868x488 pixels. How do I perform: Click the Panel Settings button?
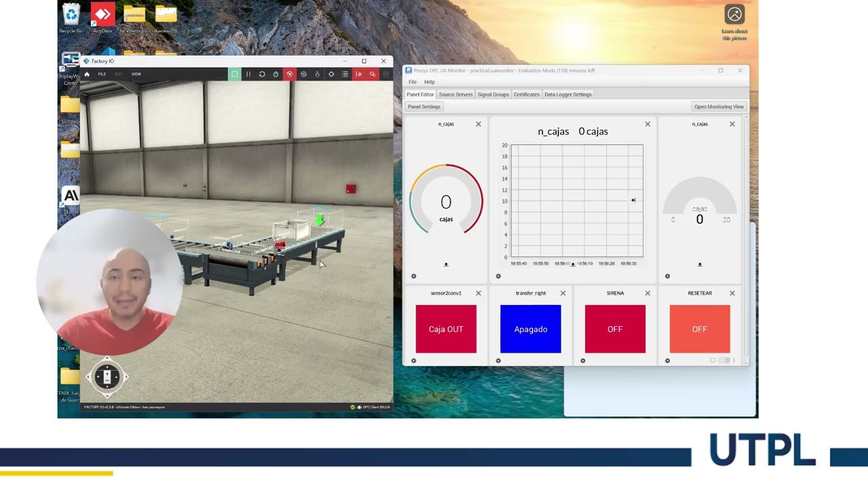pyautogui.click(x=424, y=106)
